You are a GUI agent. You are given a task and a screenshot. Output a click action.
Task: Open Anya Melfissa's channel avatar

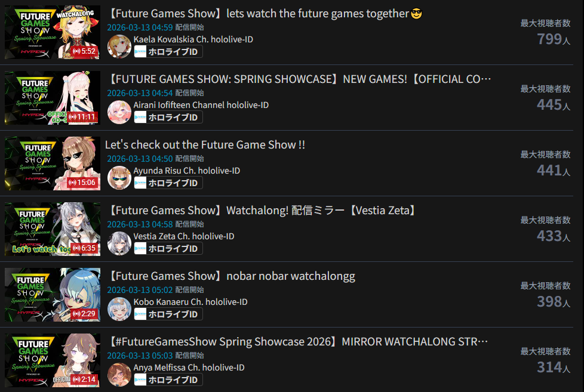point(119,375)
